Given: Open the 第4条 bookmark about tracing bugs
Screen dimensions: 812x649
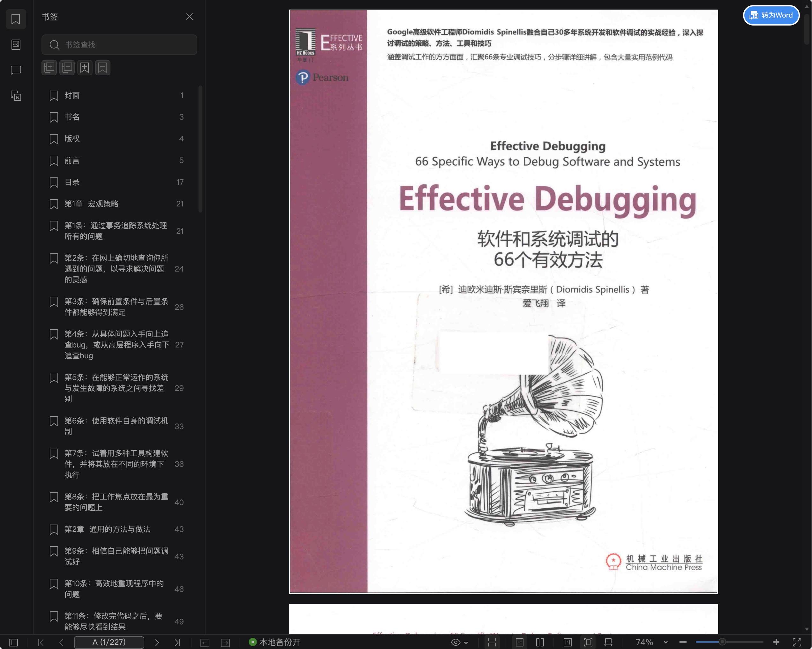Looking at the screenshot, I should 117,345.
